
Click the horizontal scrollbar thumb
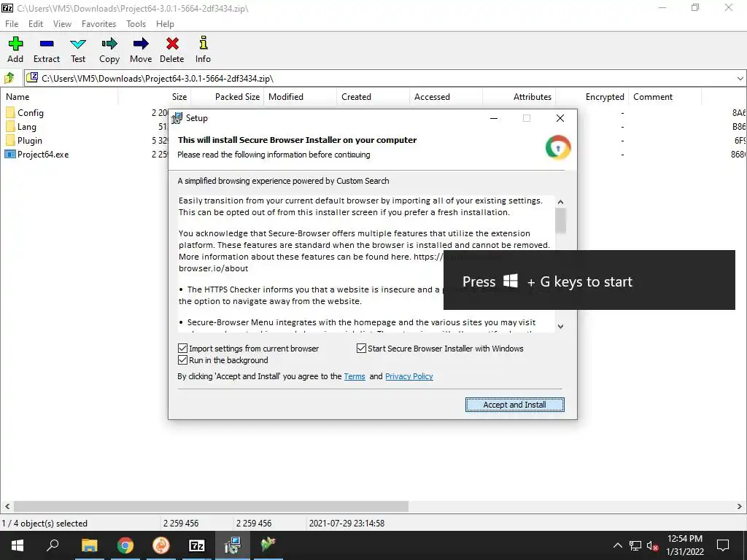tap(211, 506)
